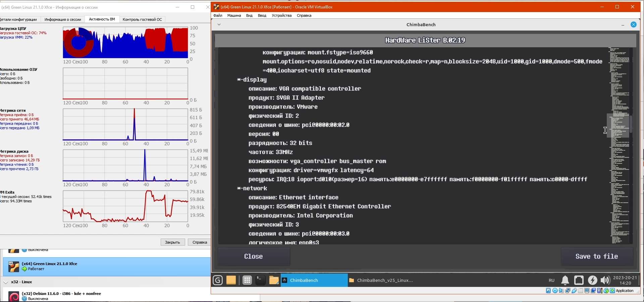Screen dimensions: 644x302
Task: Open the Вид menu in VirtualBox
Action: click(249, 15)
